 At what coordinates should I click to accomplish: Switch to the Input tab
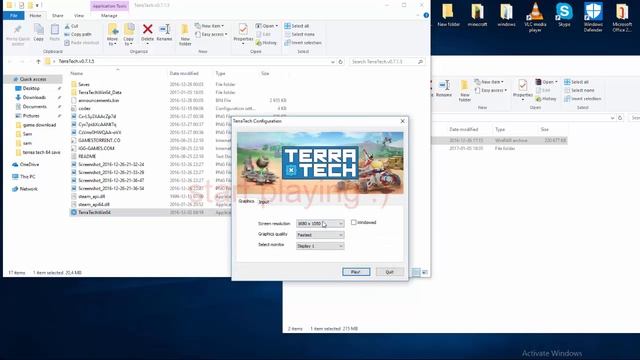(x=264, y=202)
